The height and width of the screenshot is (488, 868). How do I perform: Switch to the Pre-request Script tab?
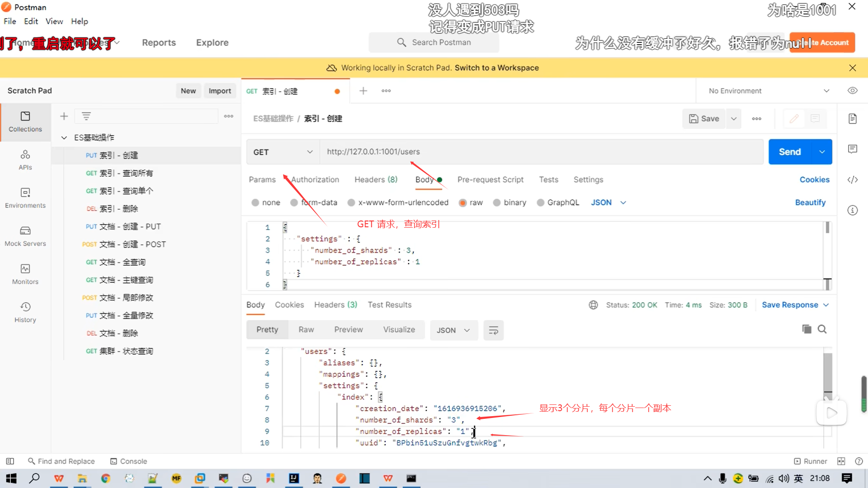click(x=490, y=180)
